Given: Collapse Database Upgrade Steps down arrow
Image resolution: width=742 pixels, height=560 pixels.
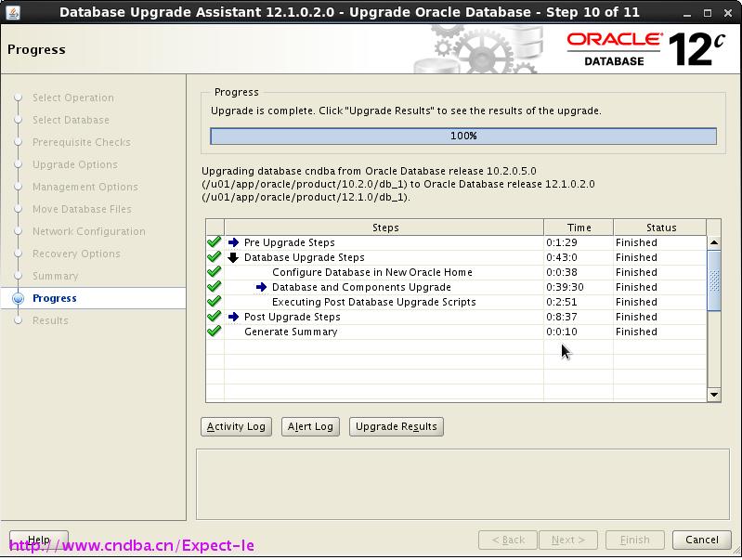Looking at the screenshot, I should (x=233, y=257).
